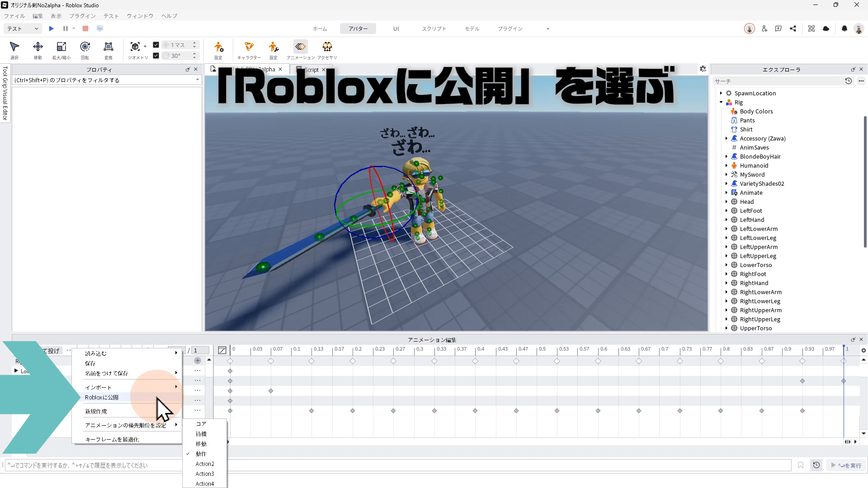Open the テスト mode dropdown
Screen dimensions: 868x488
pos(23,28)
